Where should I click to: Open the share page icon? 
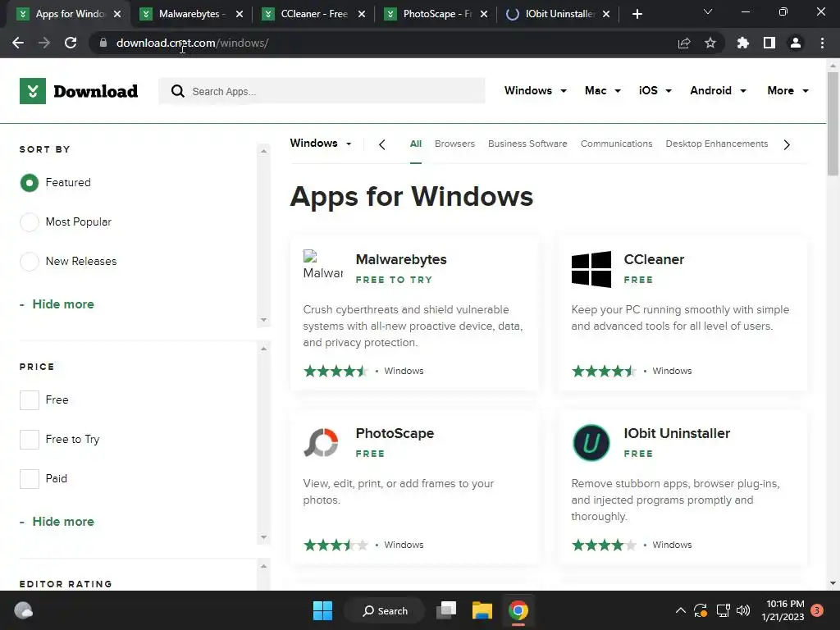pos(684,43)
